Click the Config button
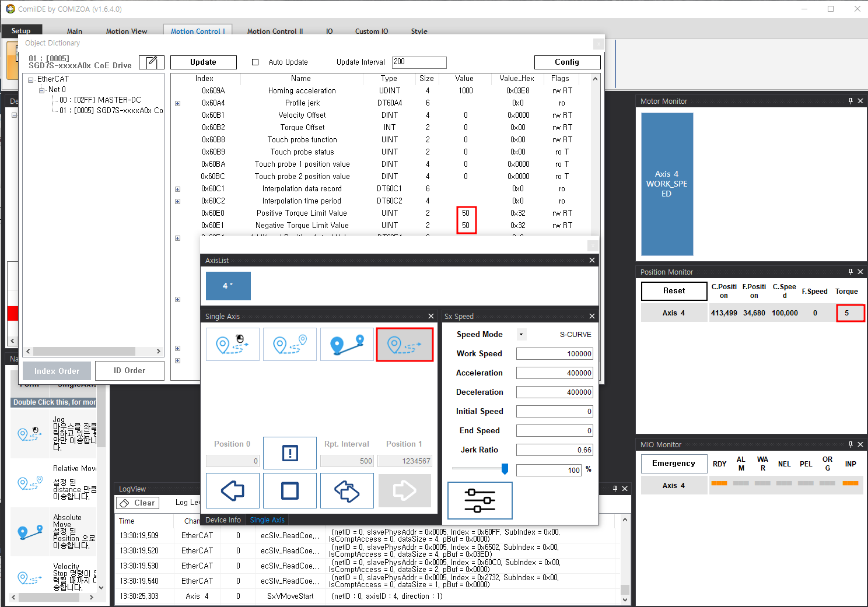Screen dimensions: 868x607 (566, 62)
